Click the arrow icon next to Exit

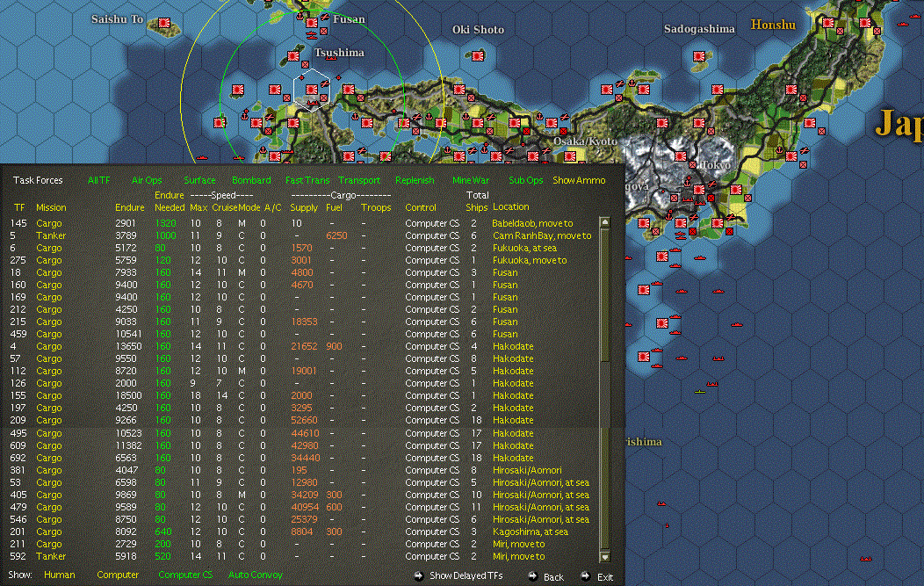click(x=585, y=576)
